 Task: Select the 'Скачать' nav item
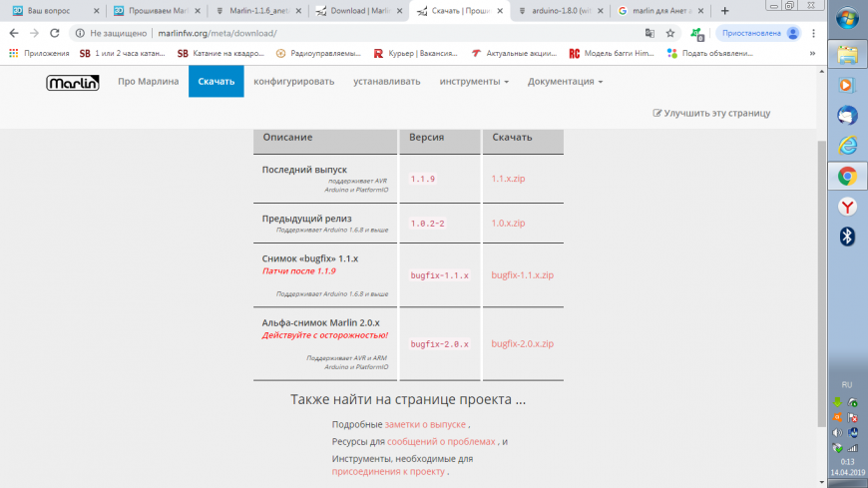[x=216, y=82]
